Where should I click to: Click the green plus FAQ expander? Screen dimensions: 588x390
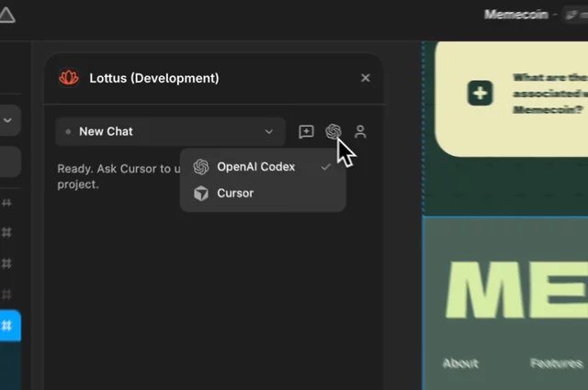480,93
